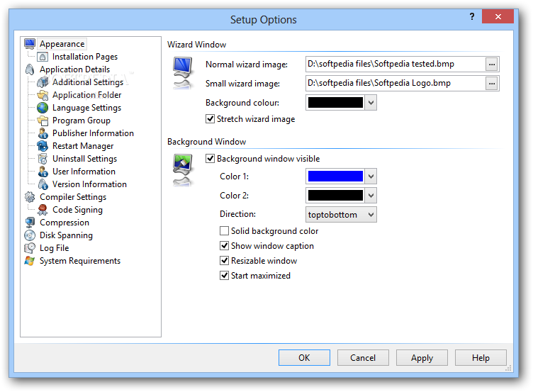Open Color 2 dropdown arrow
Screen dimensions: 533x392
pyautogui.click(x=371, y=196)
